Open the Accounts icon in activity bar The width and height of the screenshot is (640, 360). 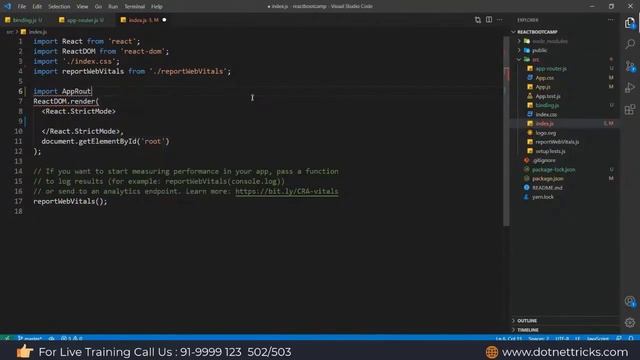(x=630, y=301)
